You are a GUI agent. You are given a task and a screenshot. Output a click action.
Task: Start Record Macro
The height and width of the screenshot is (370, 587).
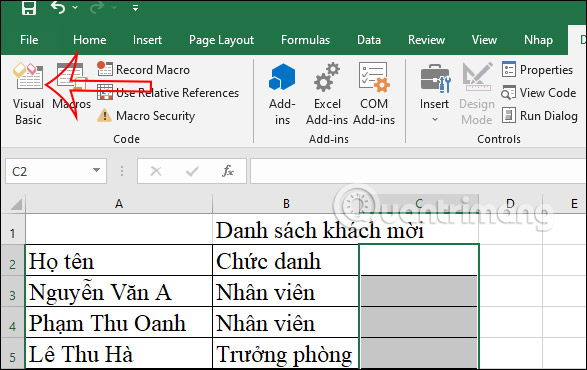pyautogui.click(x=143, y=70)
